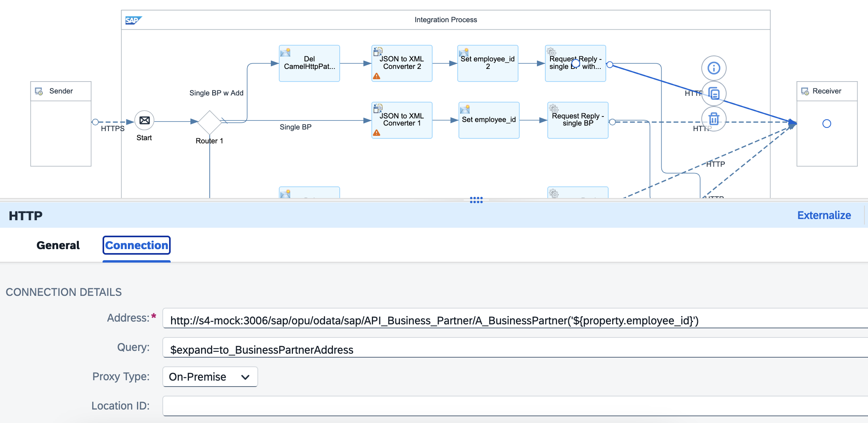Click the CONNECTION DETAILS section heading
The width and height of the screenshot is (868, 423).
click(x=64, y=292)
